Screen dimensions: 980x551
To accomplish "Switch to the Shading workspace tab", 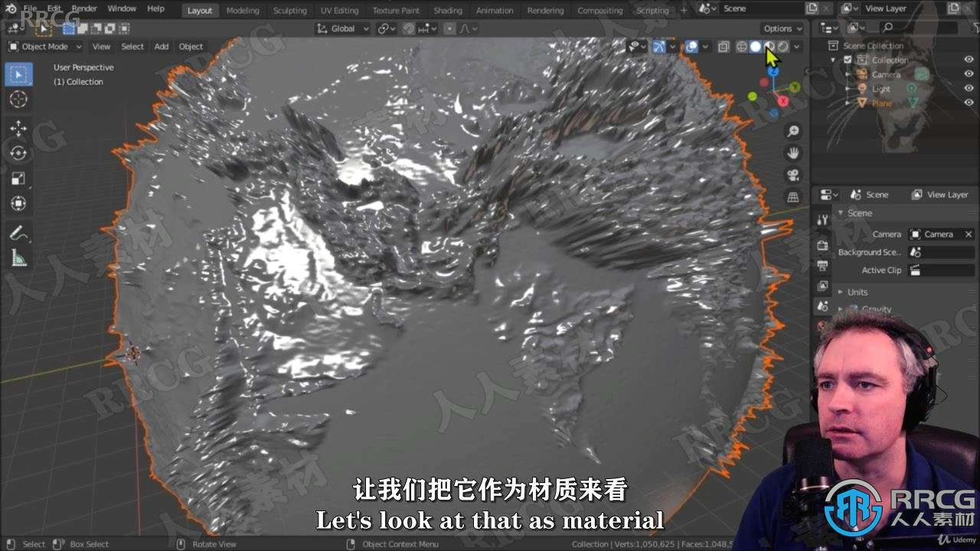I will pos(448,10).
